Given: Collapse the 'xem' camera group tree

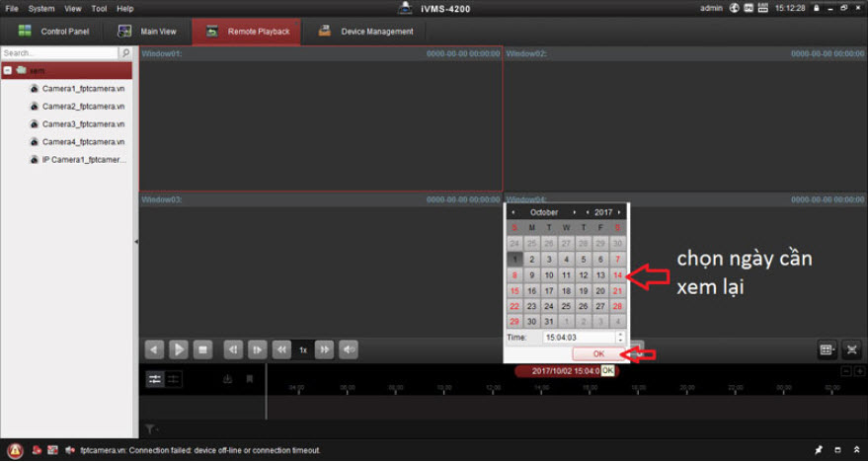Looking at the screenshot, I should (x=8, y=71).
